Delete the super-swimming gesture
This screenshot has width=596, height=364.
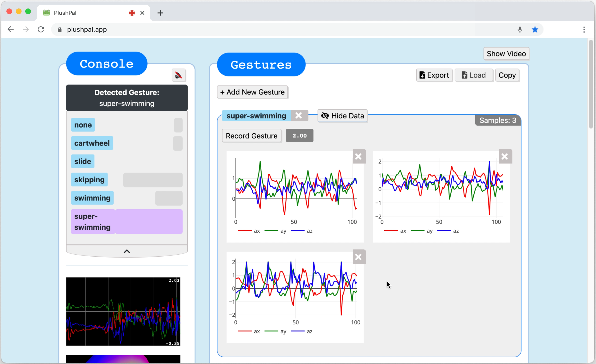coord(298,116)
